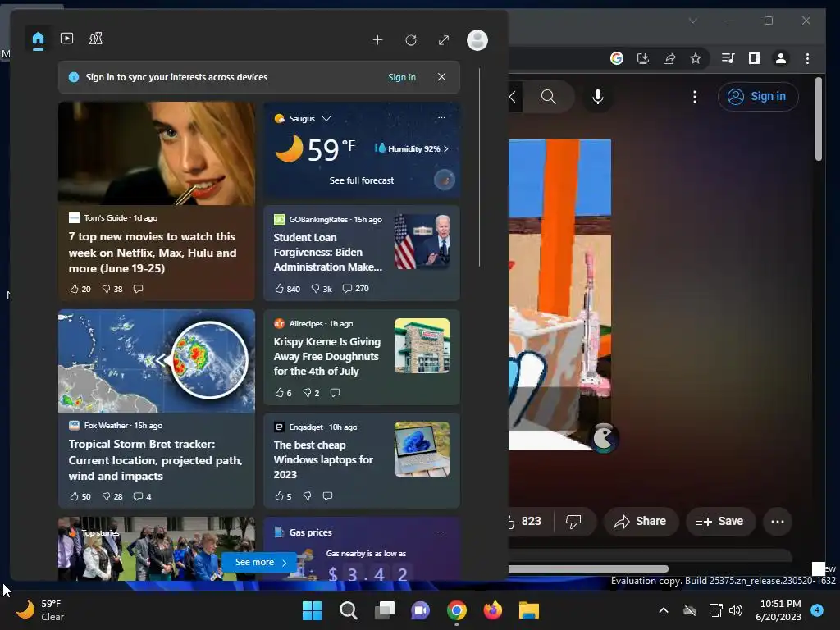Open the widgets profile avatar
840x630 pixels.
[x=477, y=40]
